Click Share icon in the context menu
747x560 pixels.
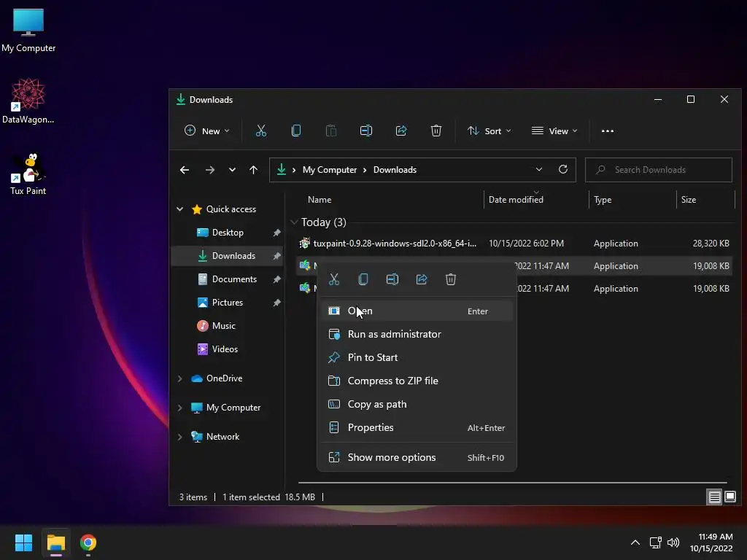click(x=422, y=279)
